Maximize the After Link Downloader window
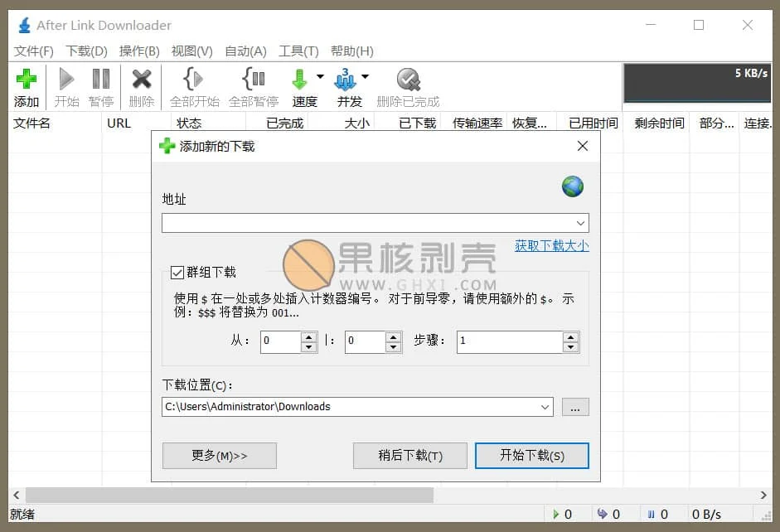The image size is (780, 532). pos(699,25)
